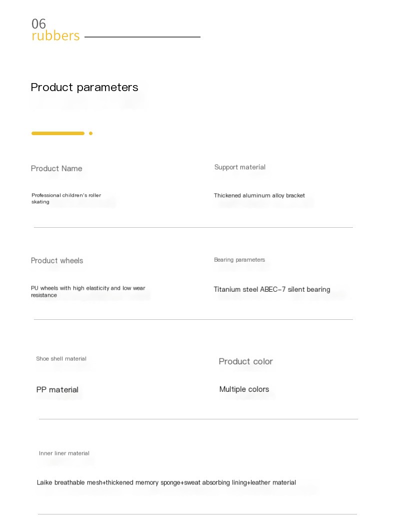
Task: Select 'Professional children's roller skating' text
Action: point(66,199)
